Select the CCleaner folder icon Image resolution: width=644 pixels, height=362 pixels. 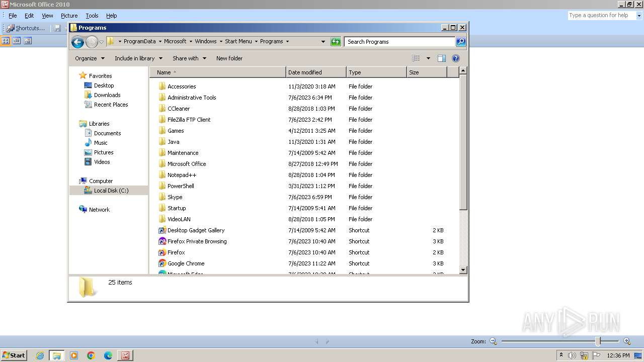162,108
